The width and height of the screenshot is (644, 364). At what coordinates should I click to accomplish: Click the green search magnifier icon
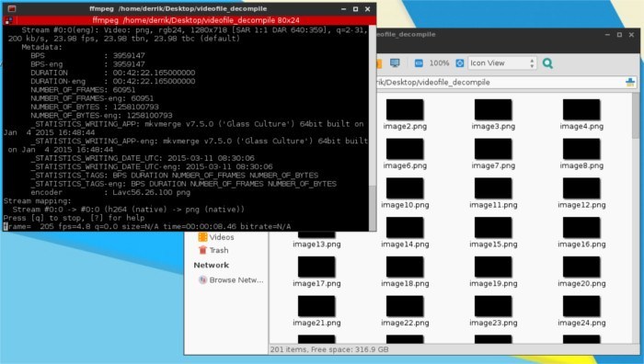547,63
